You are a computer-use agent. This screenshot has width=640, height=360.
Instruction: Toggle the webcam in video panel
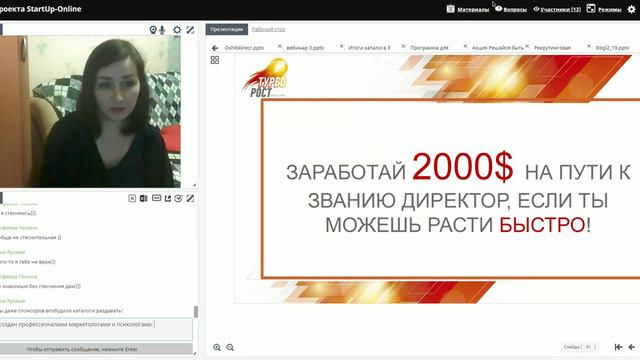pos(153,30)
